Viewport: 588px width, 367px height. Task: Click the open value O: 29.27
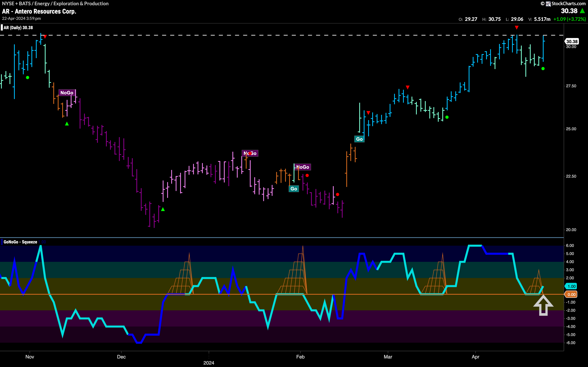pyautogui.click(x=468, y=19)
